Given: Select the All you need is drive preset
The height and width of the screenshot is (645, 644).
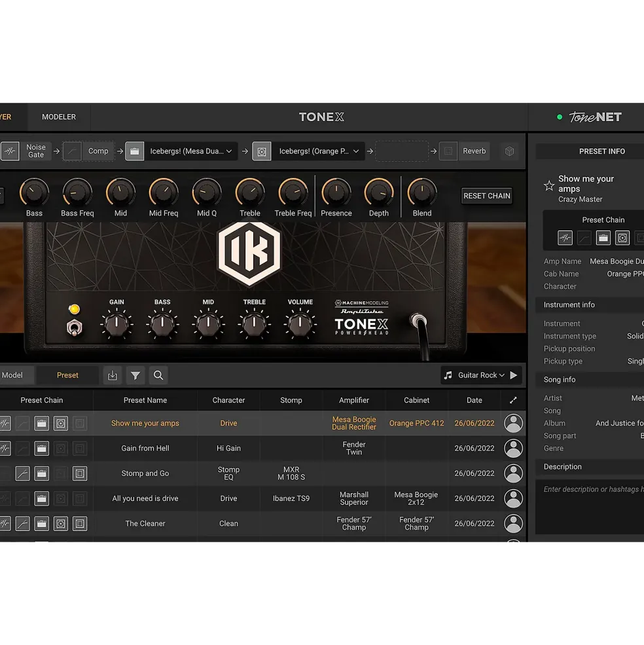Looking at the screenshot, I should 145,498.
